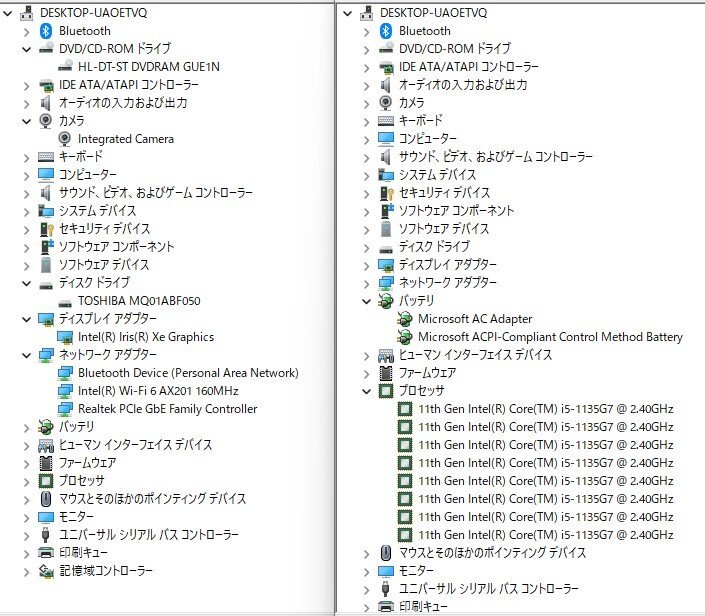Screen dimensions: 705x616
Task: Click the right tree DESKTOP-UAOETVQ computer icon
Action: pyautogui.click(x=367, y=13)
